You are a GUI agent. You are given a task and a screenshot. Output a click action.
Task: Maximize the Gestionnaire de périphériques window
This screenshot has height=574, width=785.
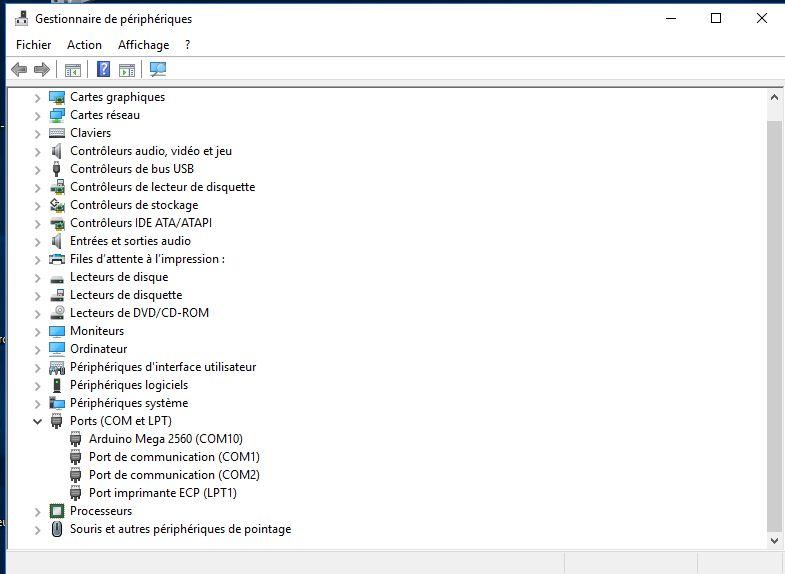click(x=716, y=19)
